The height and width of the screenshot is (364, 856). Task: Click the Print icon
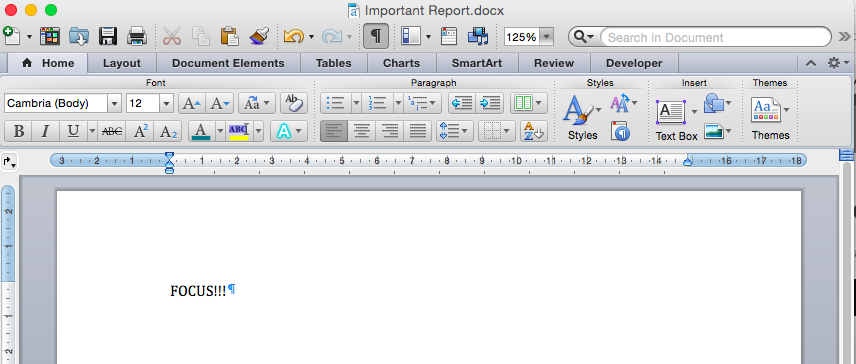137,36
